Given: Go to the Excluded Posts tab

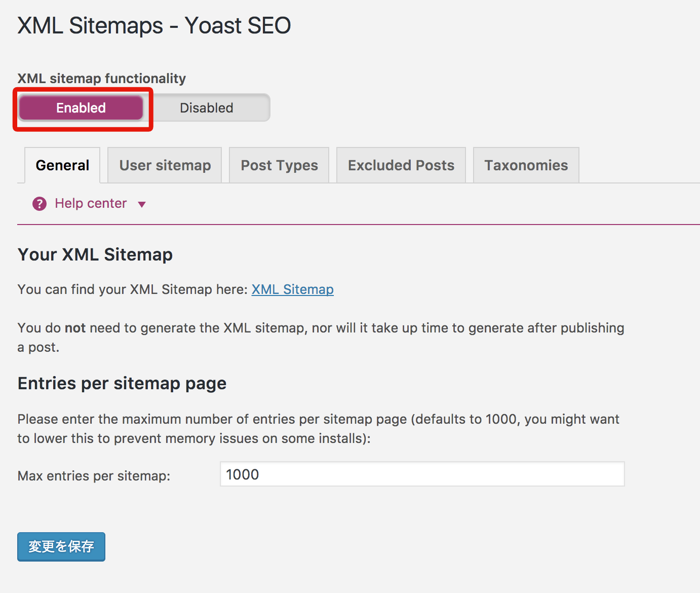Looking at the screenshot, I should (x=401, y=165).
